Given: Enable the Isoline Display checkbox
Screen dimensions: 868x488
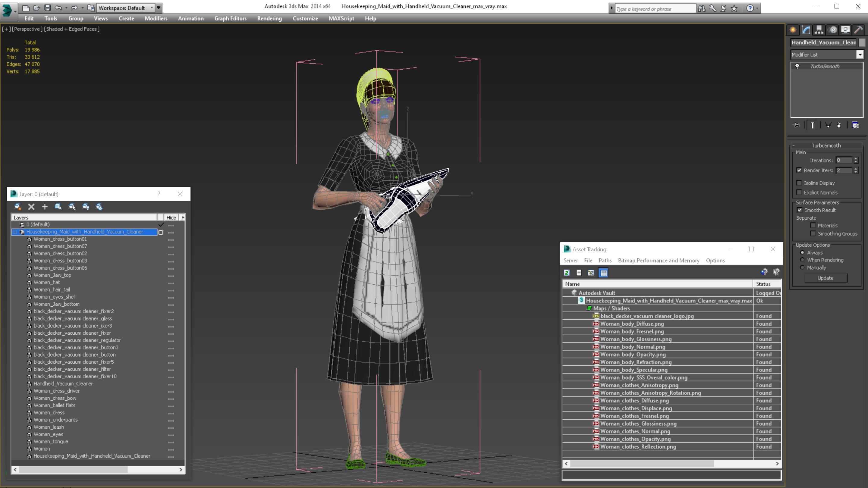Looking at the screenshot, I should click(x=799, y=183).
